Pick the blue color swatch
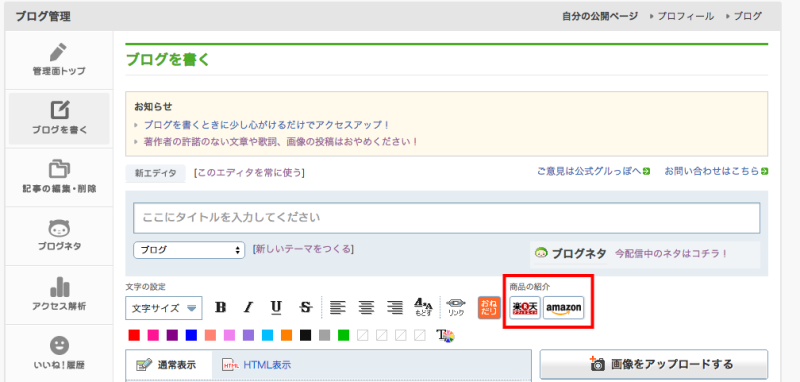 (x=191, y=335)
